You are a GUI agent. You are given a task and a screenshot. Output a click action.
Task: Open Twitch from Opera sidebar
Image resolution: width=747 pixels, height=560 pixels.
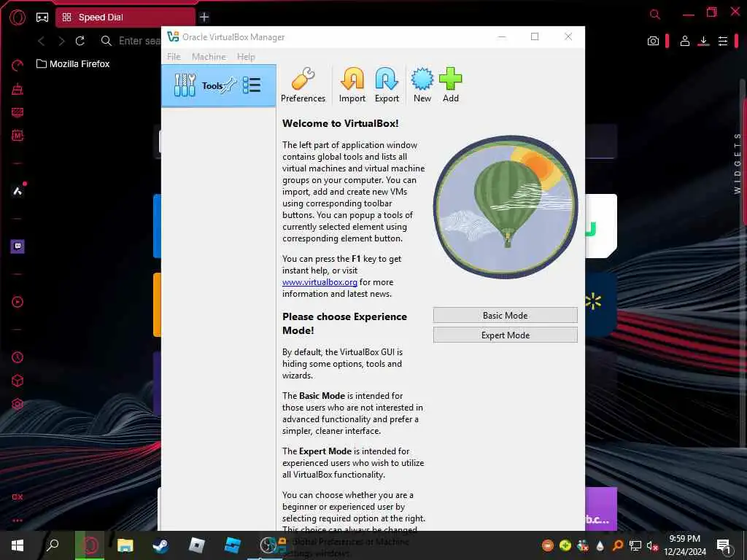[18, 246]
